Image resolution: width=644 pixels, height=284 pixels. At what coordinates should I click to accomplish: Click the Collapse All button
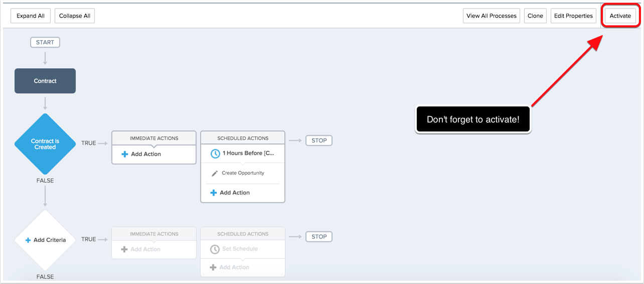75,16
